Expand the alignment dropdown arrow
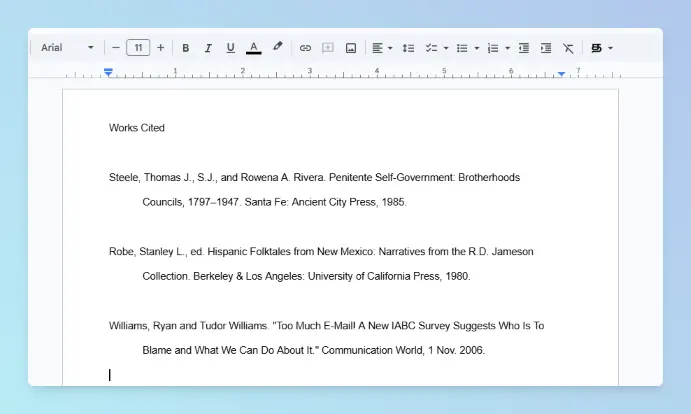The image size is (691, 414). pyautogui.click(x=390, y=48)
